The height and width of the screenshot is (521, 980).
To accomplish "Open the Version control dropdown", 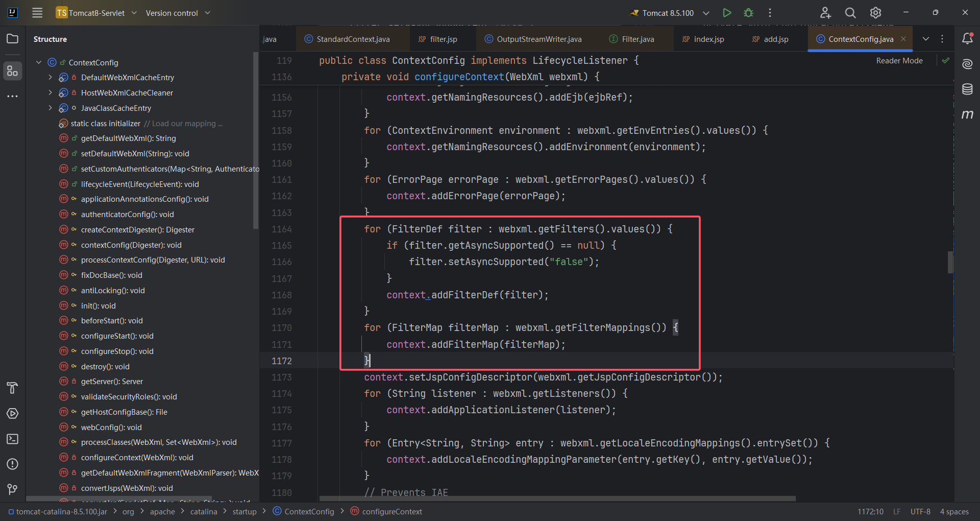I will point(178,13).
